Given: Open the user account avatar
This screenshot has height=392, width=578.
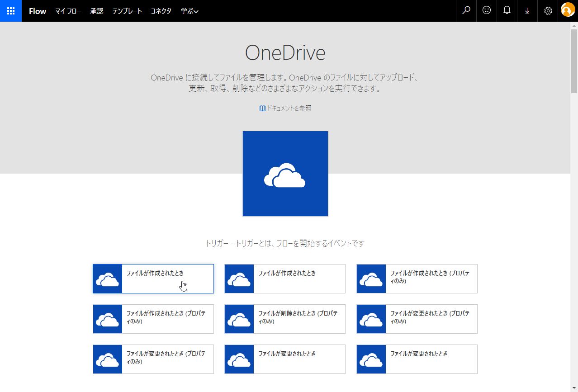Looking at the screenshot, I should point(568,10).
